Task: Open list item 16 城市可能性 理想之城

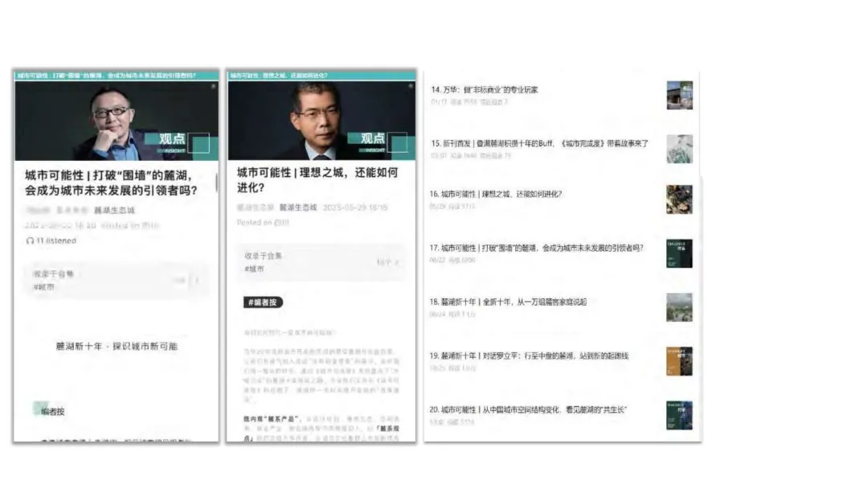Action: [x=495, y=194]
